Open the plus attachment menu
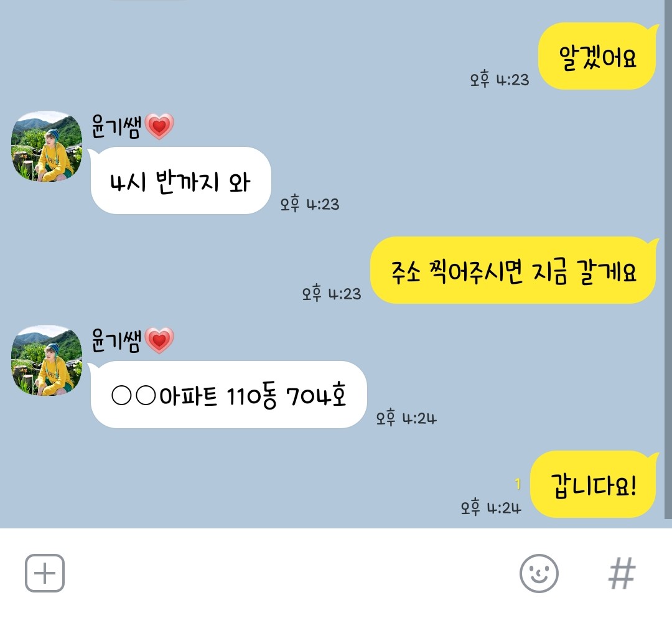The height and width of the screenshot is (618, 672). (x=45, y=573)
